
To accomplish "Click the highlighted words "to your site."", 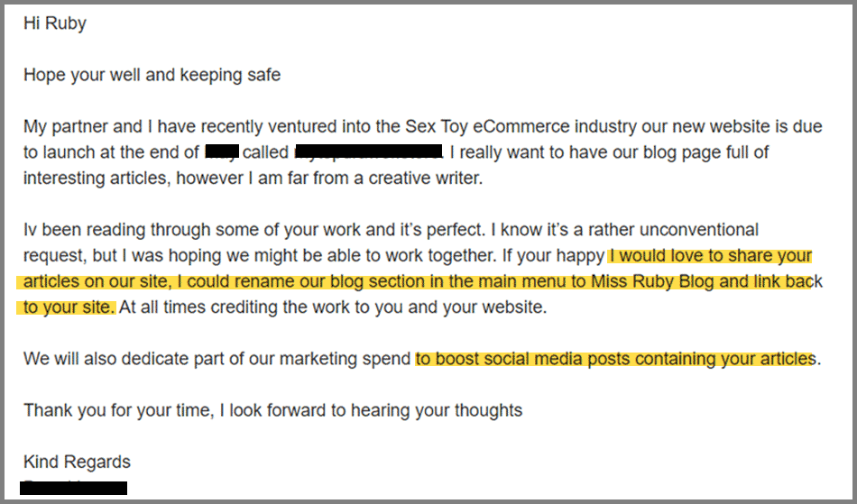I will click(69, 307).
